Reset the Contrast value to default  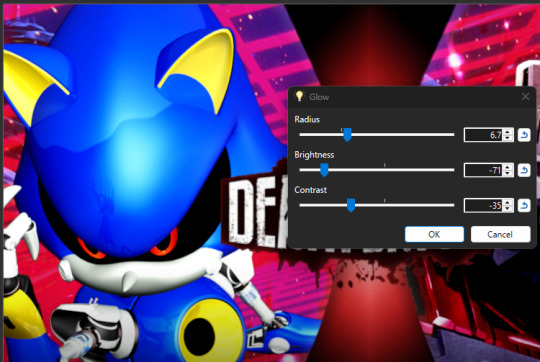(524, 206)
